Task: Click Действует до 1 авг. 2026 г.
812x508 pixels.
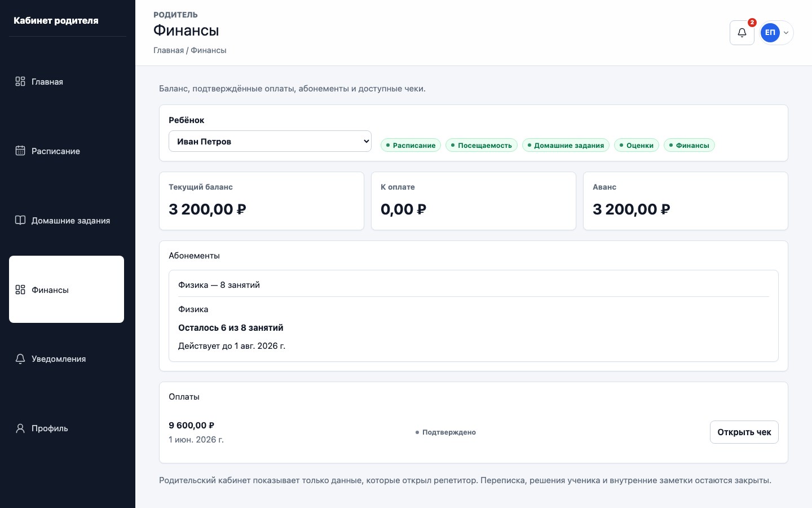Action: pyautogui.click(x=232, y=346)
